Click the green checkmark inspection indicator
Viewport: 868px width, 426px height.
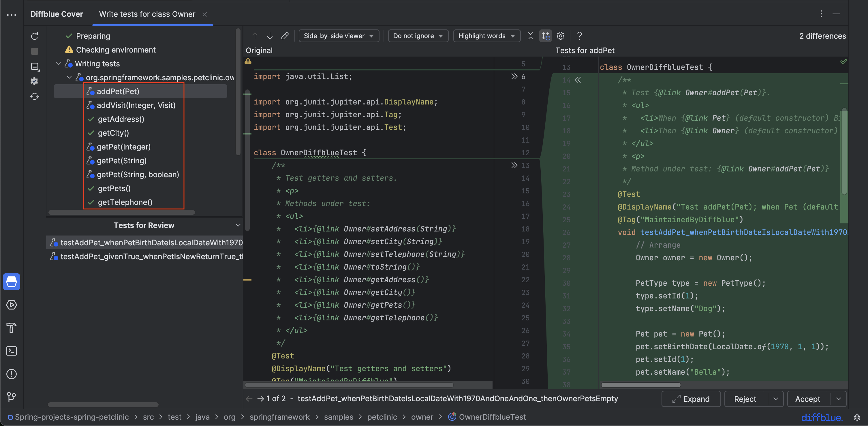coord(843,61)
